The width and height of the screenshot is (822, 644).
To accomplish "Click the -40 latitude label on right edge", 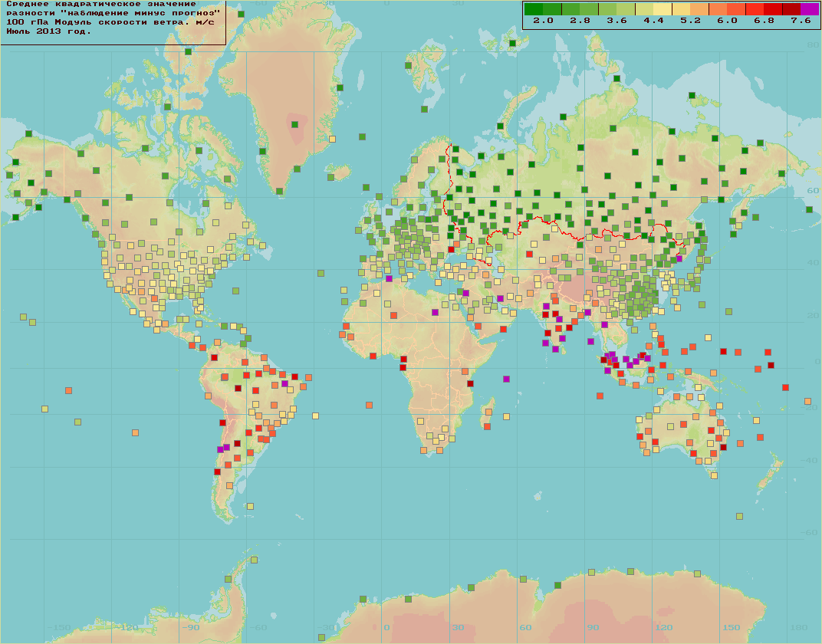I will click(810, 460).
